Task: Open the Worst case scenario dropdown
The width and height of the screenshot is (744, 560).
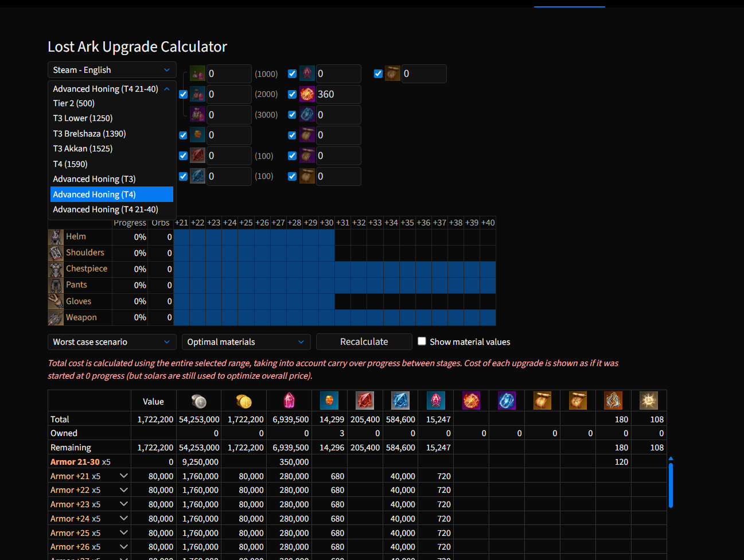Action: point(112,342)
